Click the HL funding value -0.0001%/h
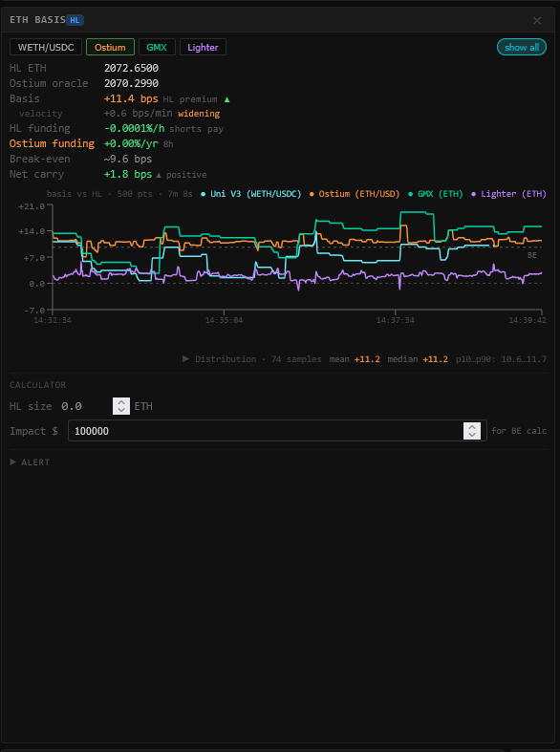 135,129
